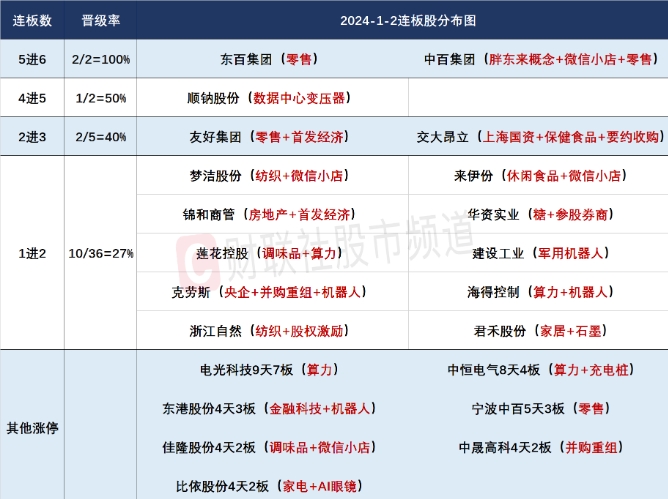The height and width of the screenshot is (499, 668).
Task: Select the 4进5 row label
Action: pyautogui.click(x=32, y=98)
